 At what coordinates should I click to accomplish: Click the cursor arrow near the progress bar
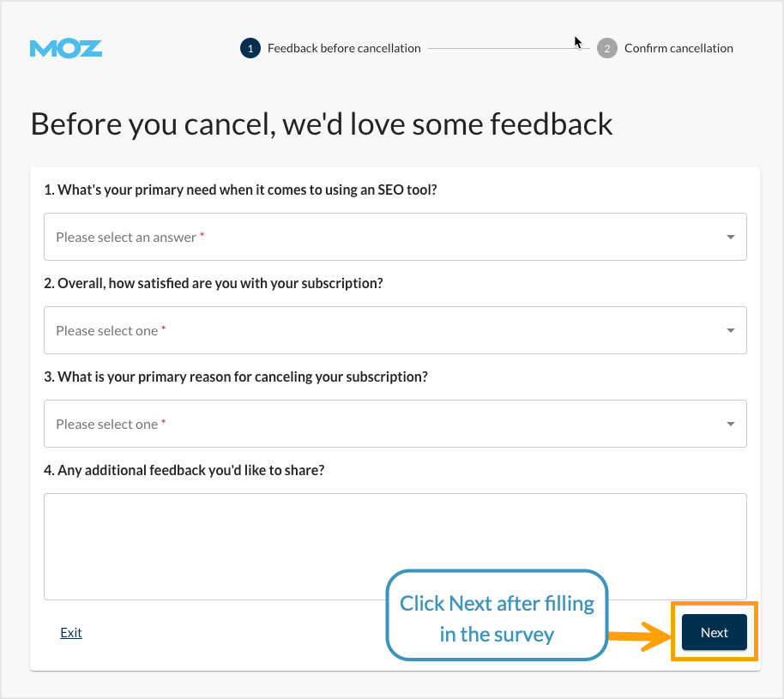coord(576,40)
